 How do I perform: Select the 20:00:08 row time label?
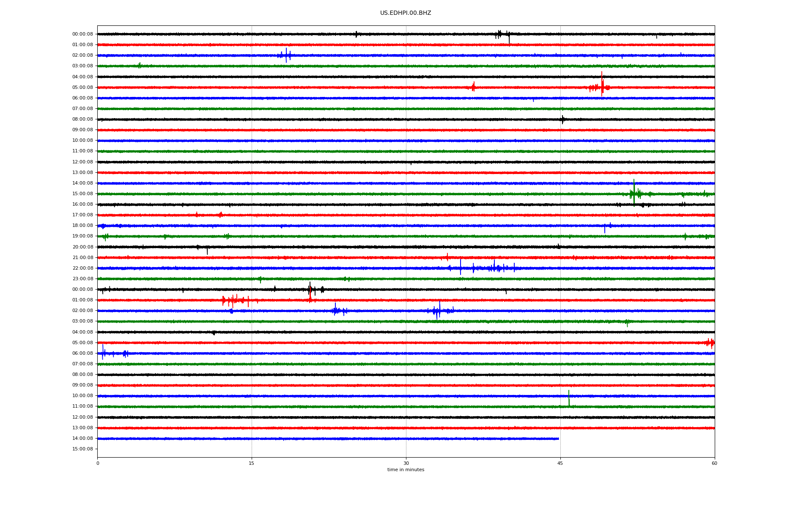coord(82,247)
